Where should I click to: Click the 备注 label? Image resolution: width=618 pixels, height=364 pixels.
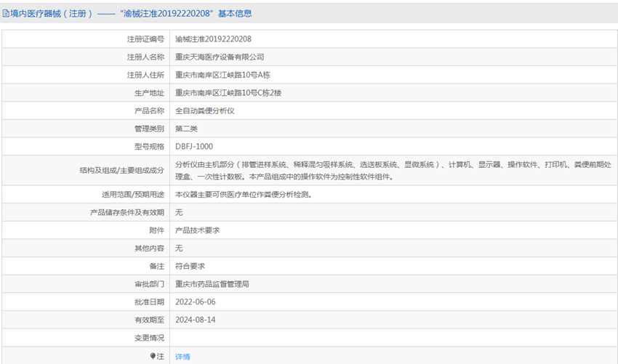(157, 267)
